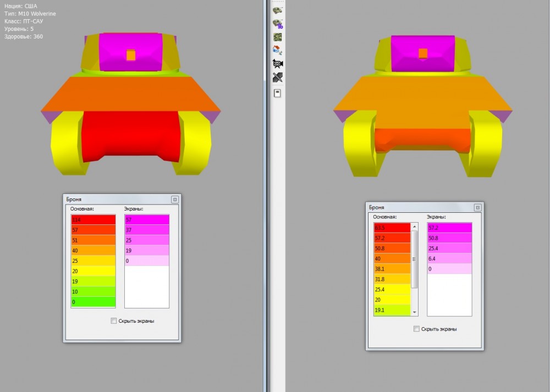The width and height of the screenshot is (550, 392).
Task: Click scroll-up arrow of right Основная list
Action: [415, 227]
